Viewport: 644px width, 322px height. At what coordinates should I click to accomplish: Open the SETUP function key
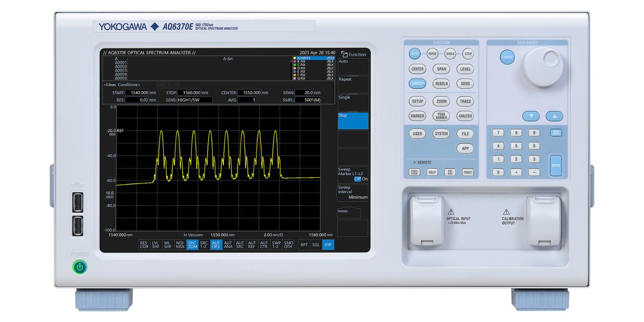[418, 101]
